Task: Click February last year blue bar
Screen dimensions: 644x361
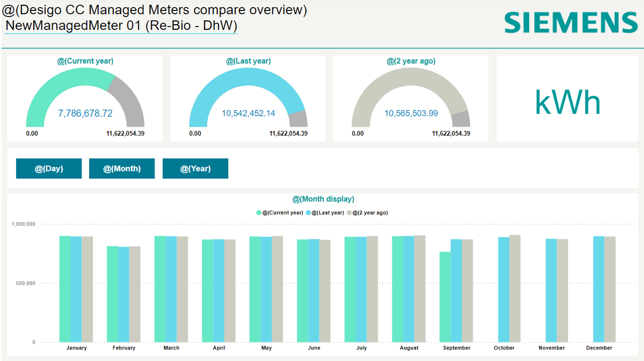Action: point(124,294)
